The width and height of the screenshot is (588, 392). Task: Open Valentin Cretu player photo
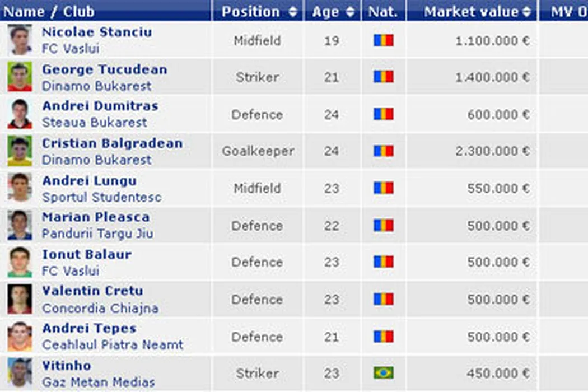(20, 299)
